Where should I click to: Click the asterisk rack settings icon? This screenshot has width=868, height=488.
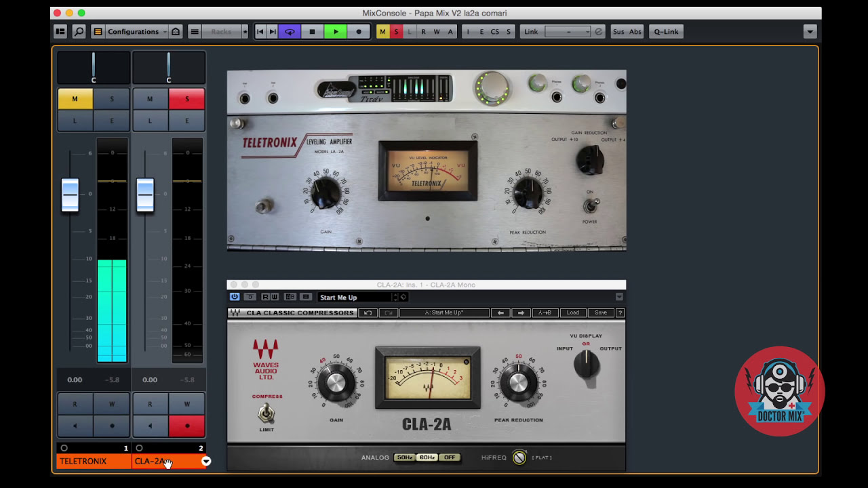click(x=245, y=32)
